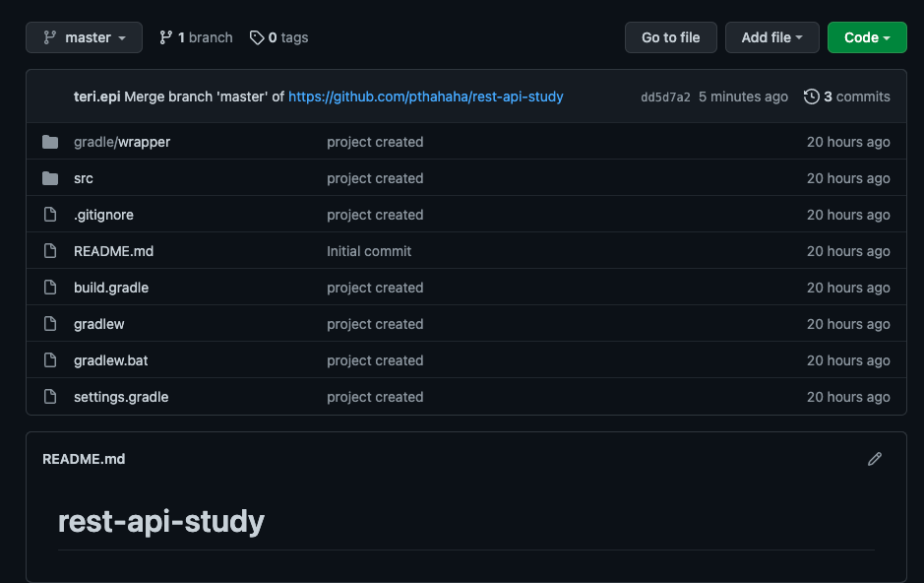Open the gradlew.bat file
924x583 pixels.
coord(111,360)
